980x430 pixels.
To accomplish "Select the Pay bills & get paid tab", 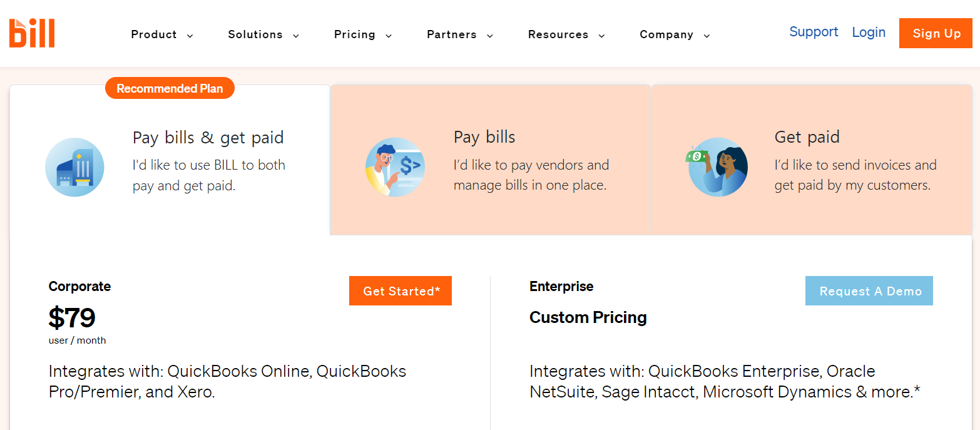I will point(170,160).
